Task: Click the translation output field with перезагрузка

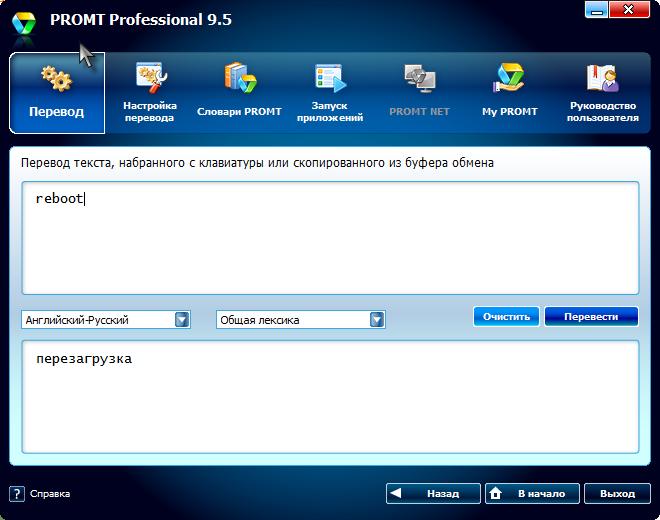Action: (x=330, y=397)
